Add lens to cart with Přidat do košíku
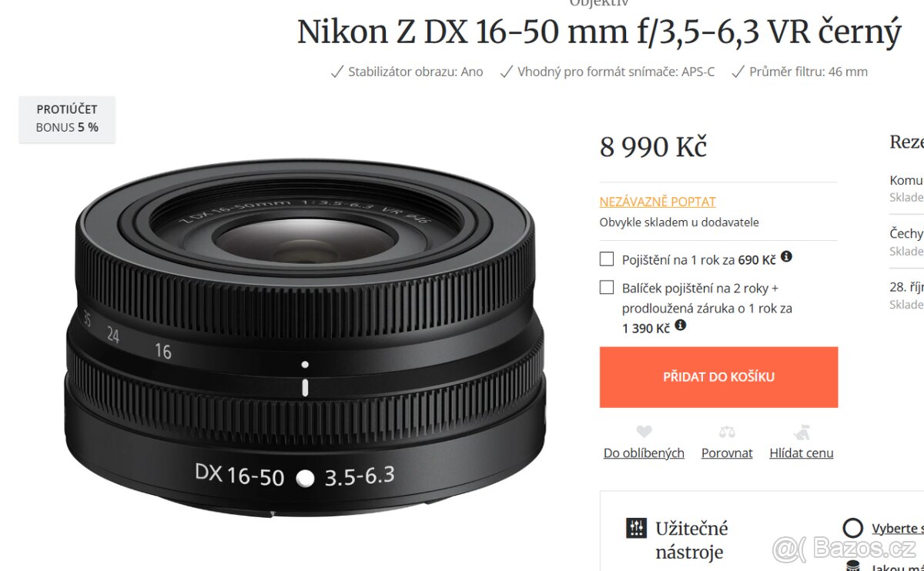This screenshot has width=924, height=571. click(x=718, y=377)
